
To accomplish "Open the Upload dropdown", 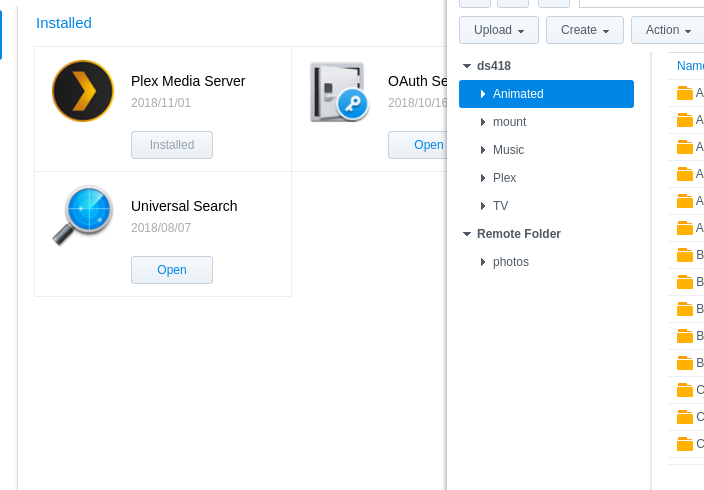I will [x=499, y=30].
